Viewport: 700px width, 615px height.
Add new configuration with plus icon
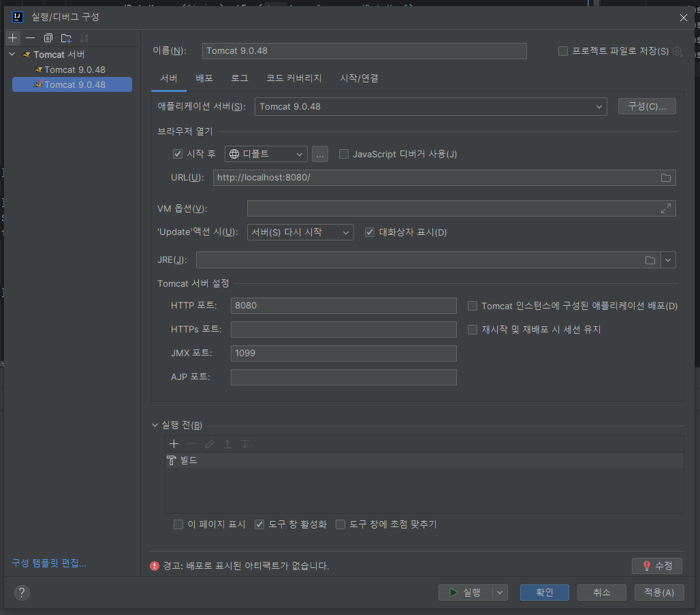click(x=12, y=38)
